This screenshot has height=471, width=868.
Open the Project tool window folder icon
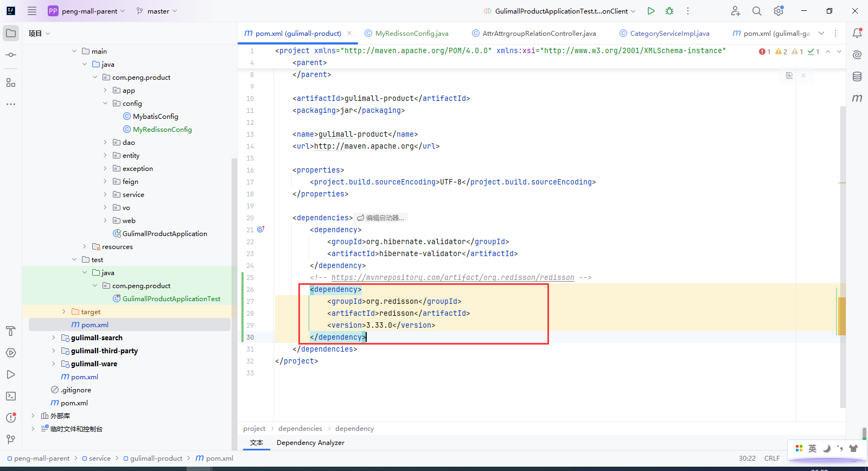(11, 33)
